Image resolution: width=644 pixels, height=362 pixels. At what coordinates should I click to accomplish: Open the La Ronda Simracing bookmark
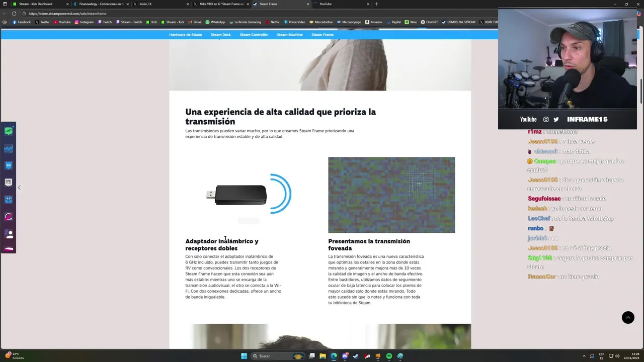tap(245, 22)
